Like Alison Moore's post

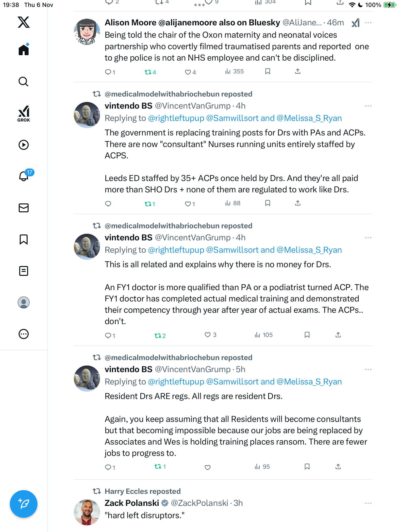[x=188, y=72]
